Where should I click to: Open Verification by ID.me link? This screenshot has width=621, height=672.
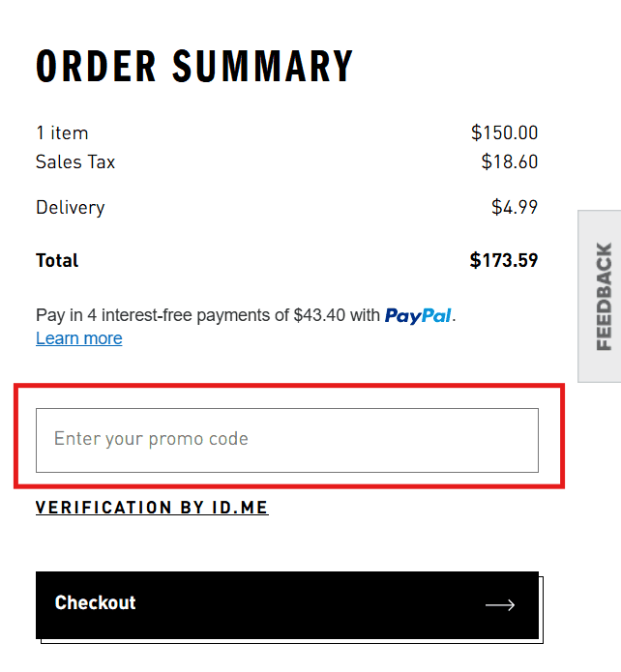[x=152, y=508]
